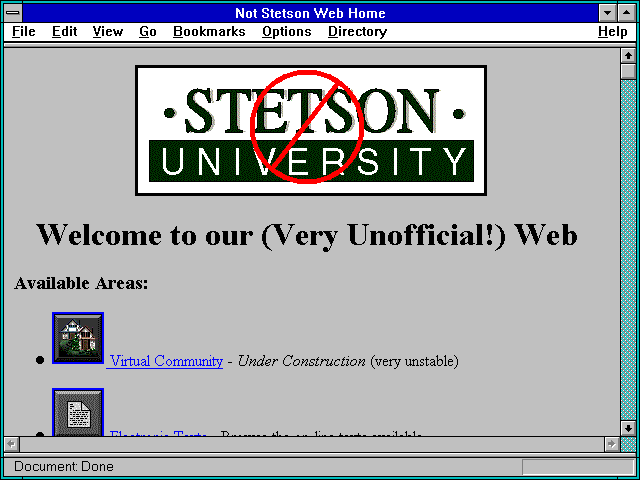Image resolution: width=640 pixels, height=480 pixels.
Task: Open the Edit menu
Action: point(64,31)
